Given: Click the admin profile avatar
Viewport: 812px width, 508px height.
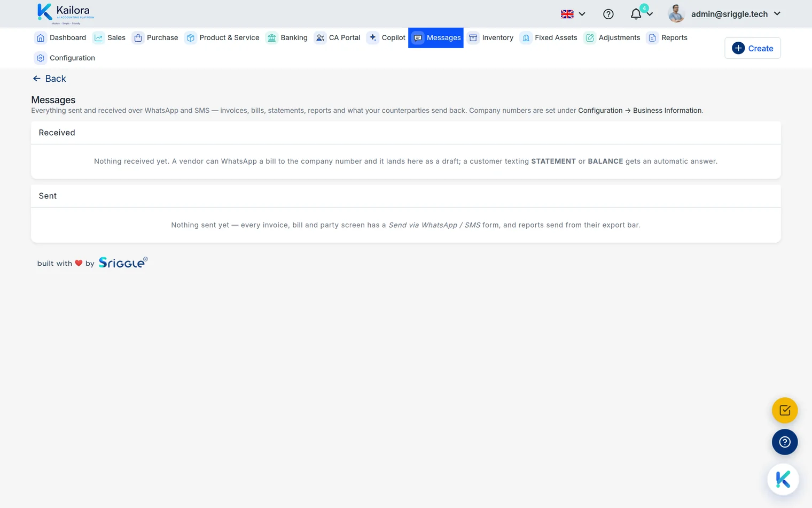Looking at the screenshot, I should (676, 14).
